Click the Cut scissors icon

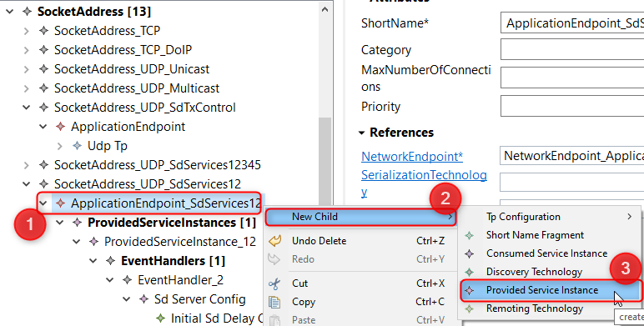[274, 283]
